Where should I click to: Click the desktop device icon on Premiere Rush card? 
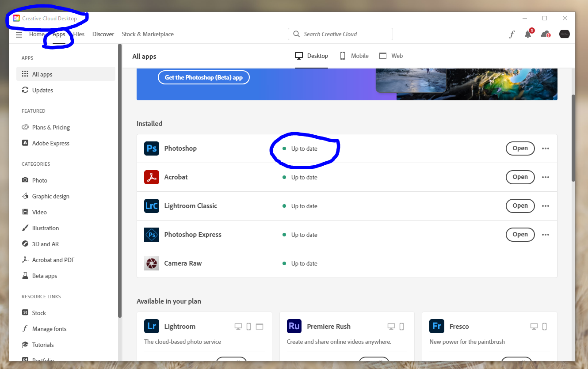tap(391, 327)
